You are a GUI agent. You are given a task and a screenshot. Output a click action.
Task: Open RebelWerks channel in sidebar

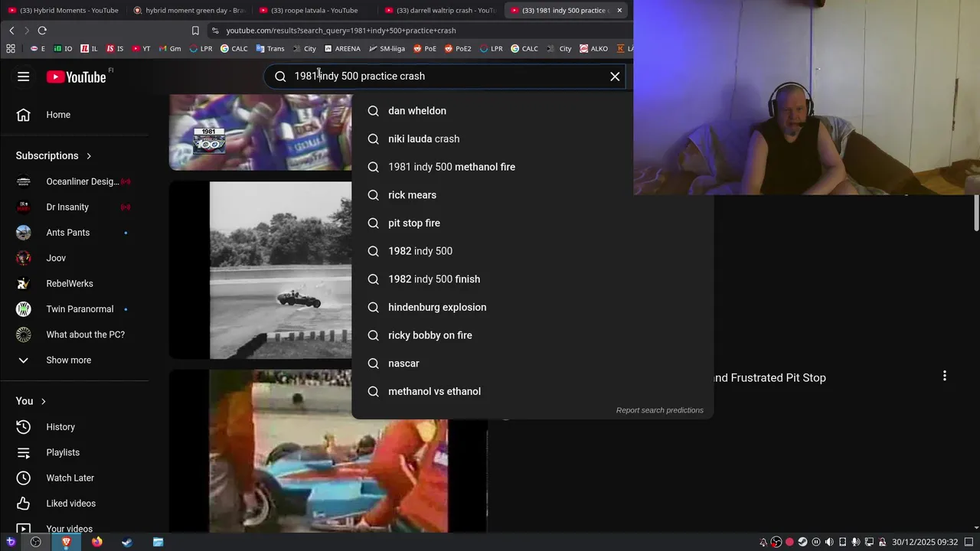[x=74, y=284]
